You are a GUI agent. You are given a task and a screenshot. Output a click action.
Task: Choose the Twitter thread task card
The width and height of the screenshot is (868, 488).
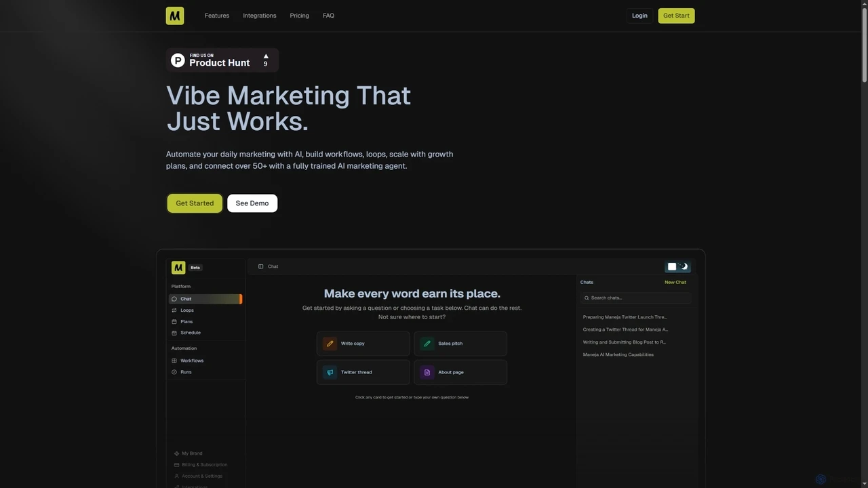pyautogui.click(x=363, y=372)
